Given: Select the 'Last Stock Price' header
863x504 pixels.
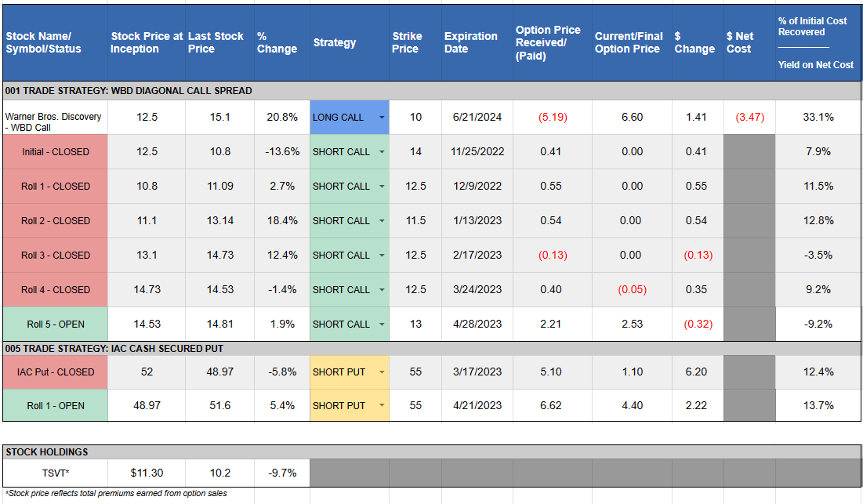Looking at the screenshot, I should [219, 42].
